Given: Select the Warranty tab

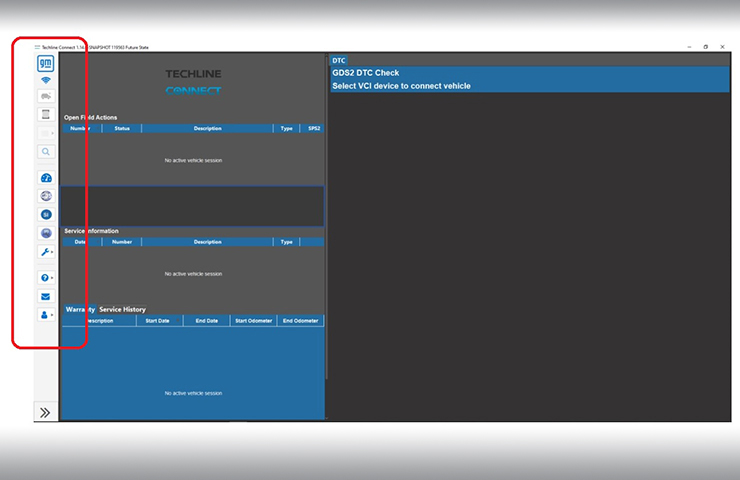Looking at the screenshot, I should (x=80, y=310).
